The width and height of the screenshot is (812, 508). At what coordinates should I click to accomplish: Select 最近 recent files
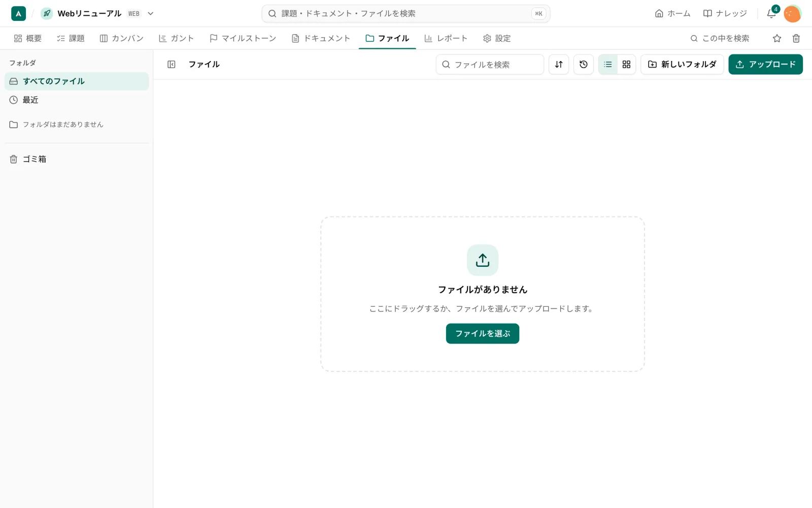click(x=77, y=100)
